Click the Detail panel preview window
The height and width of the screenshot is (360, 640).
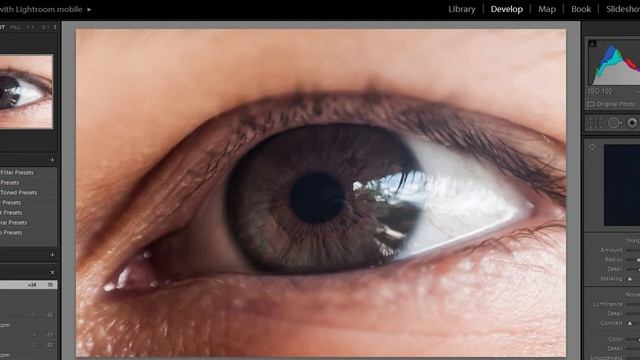(x=622, y=185)
